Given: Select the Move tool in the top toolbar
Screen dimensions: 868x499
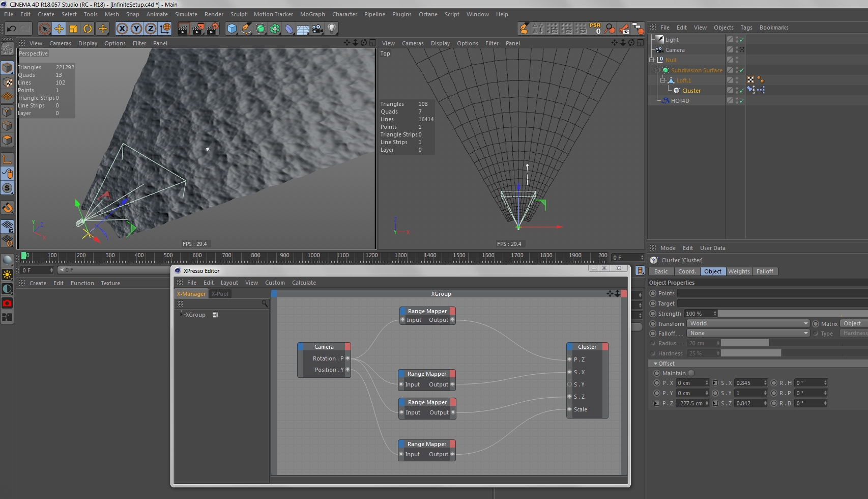Looking at the screenshot, I should (59, 29).
